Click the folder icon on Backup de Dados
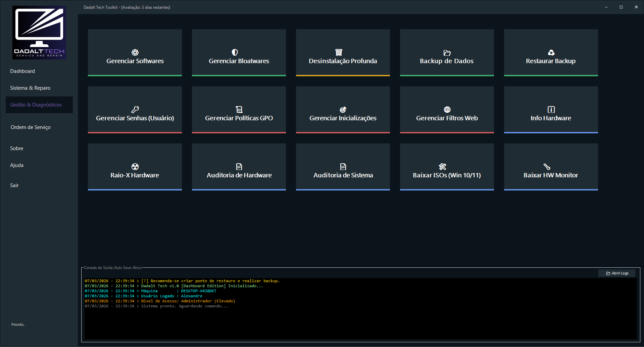Screen dimensions: 644x347 447,53
